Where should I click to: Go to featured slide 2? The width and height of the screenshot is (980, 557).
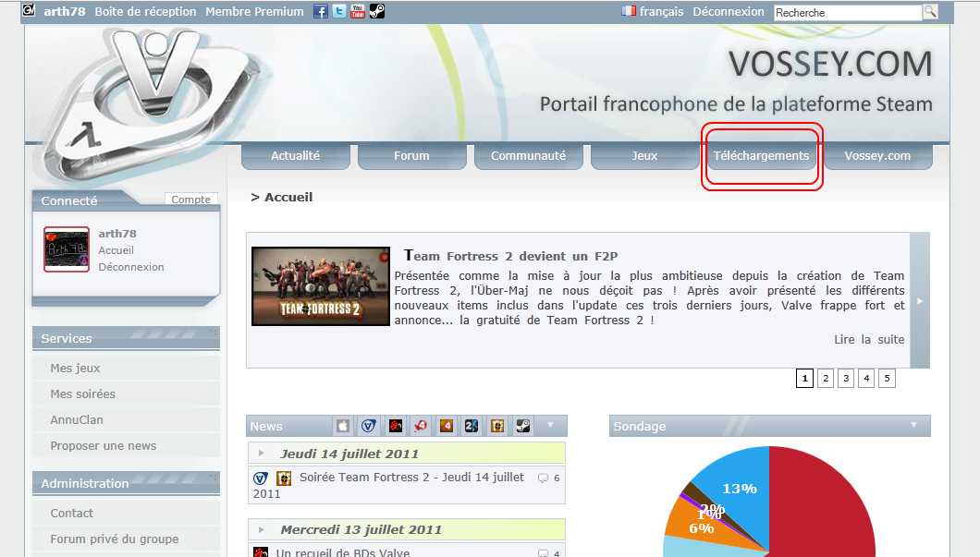[826, 378]
